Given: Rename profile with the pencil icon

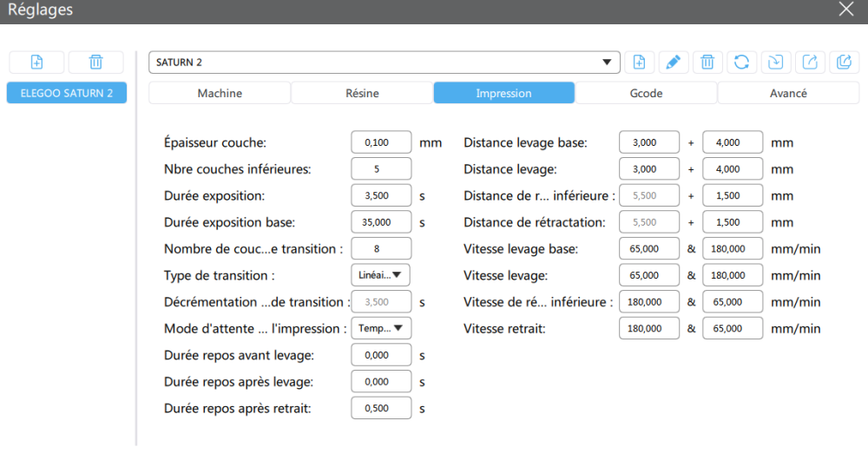Looking at the screenshot, I should click(673, 62).
